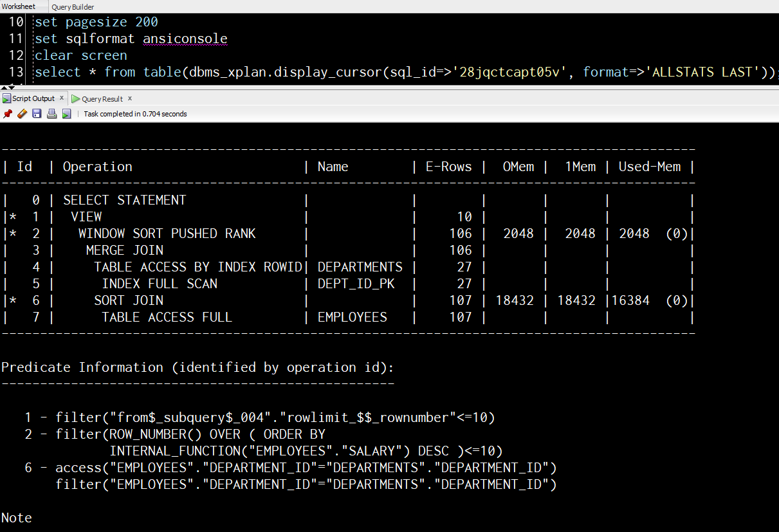Screen dimensions: 779x532
Task: Click the 'E-Rows' column header
Action: [x=449, y=167]
